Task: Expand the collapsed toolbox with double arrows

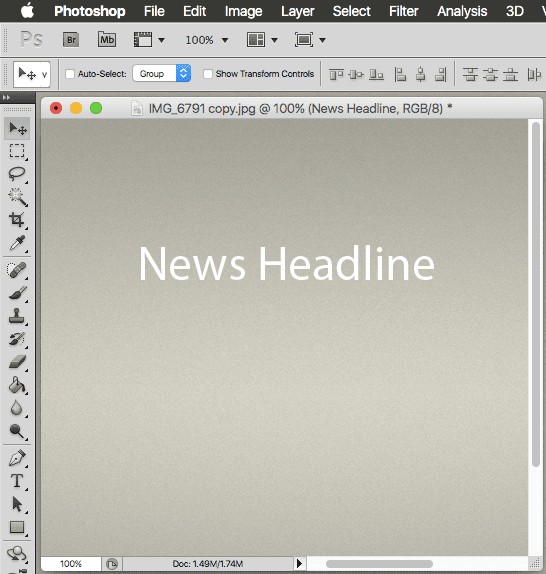Action: (6, 97)
